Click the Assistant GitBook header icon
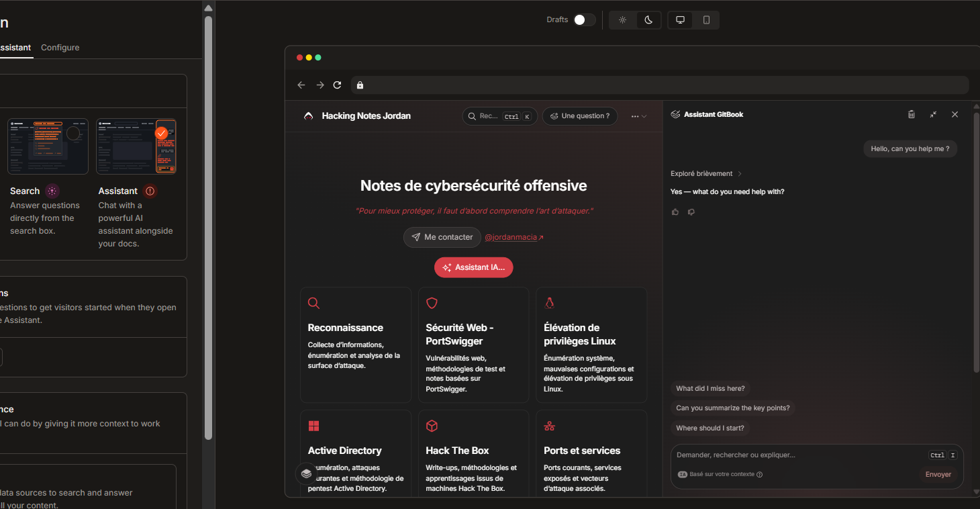This screenshot has height=509, width=980. point(675,114)
